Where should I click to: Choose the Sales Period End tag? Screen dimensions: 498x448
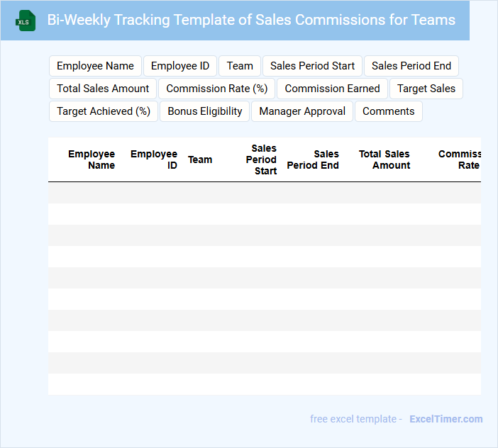coord(411,66)
